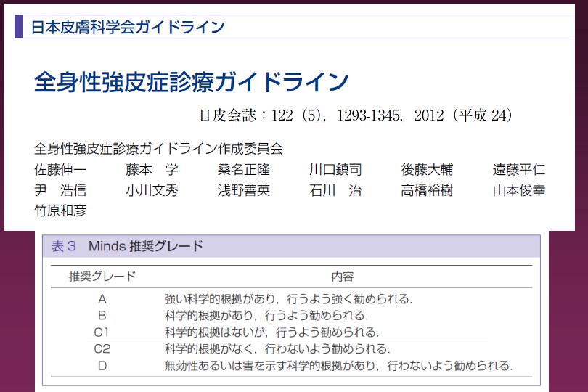Click author name 後藤大輔
The width and height of the screenshot is (588, 392).
[x=427, y=170]
